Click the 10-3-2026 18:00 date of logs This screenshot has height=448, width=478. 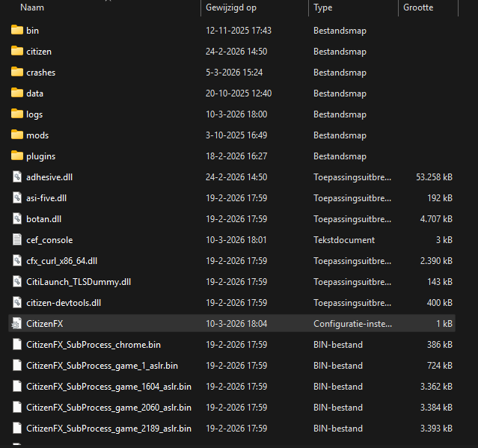click(236, 114)
